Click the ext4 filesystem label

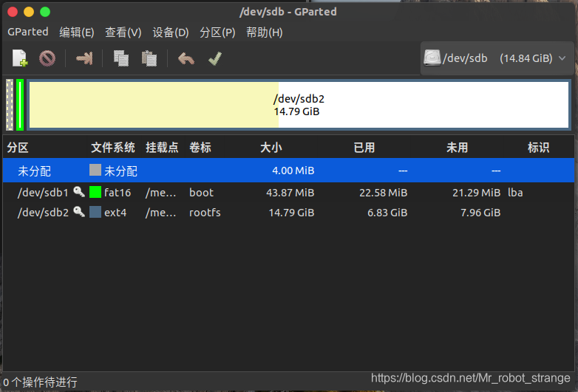pyautogui.click(x=115, y=213)
